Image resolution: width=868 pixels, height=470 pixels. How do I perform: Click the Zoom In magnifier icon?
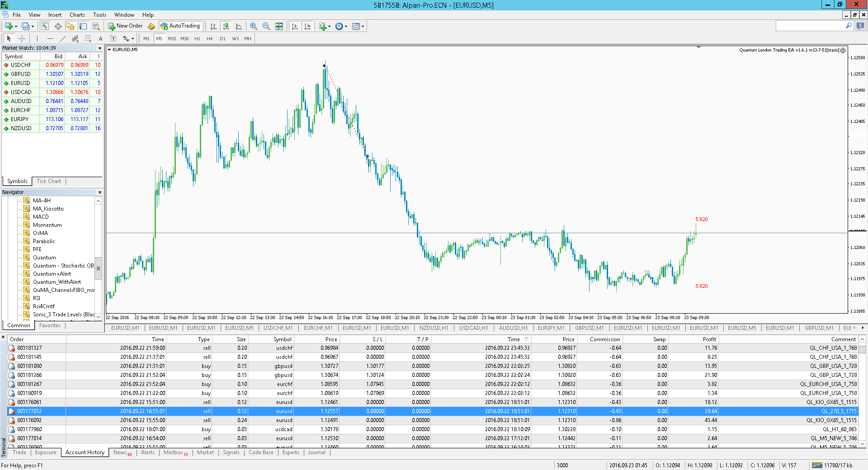point(254,26)
